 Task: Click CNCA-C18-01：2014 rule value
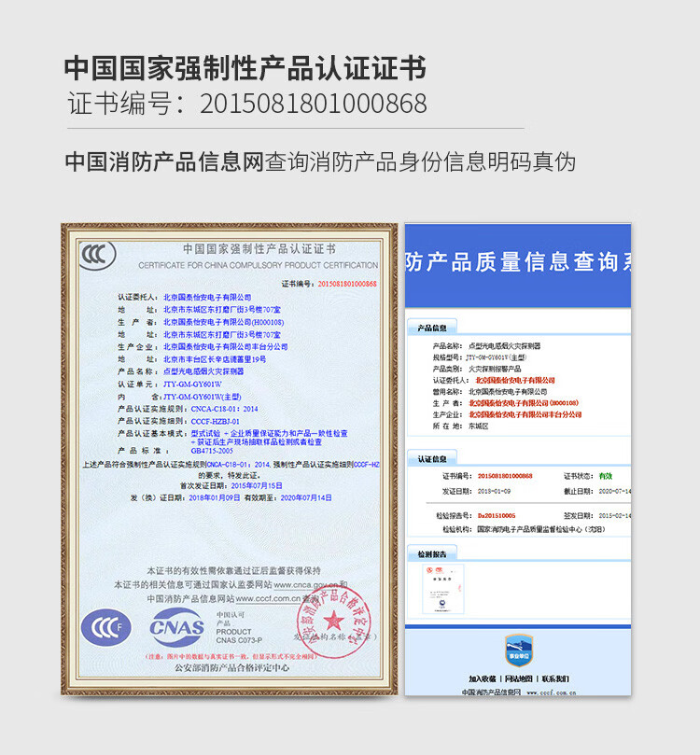point(224,409)
